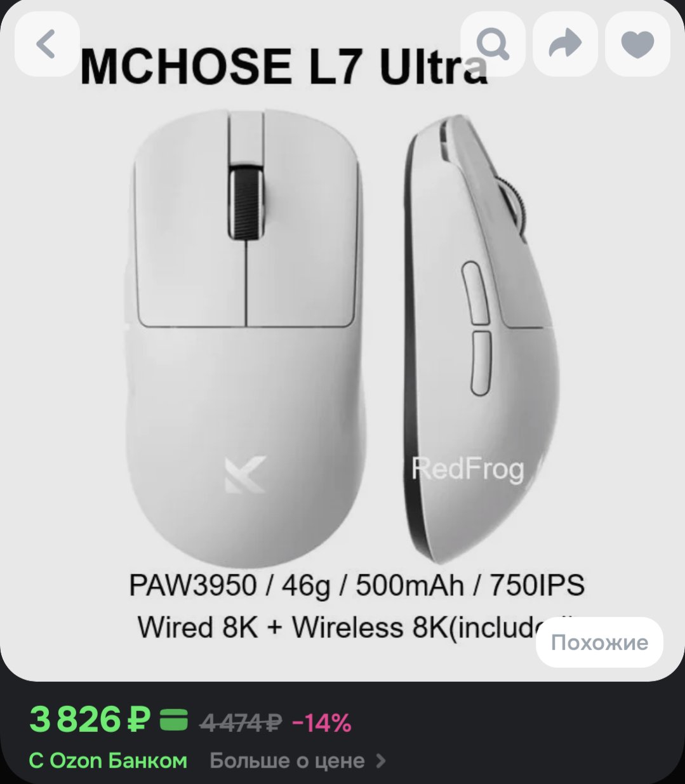Tap the green Ozon bank card icon
Viewport: 685px width, 784px height.
pyautogui.click(x=173, y=720)
